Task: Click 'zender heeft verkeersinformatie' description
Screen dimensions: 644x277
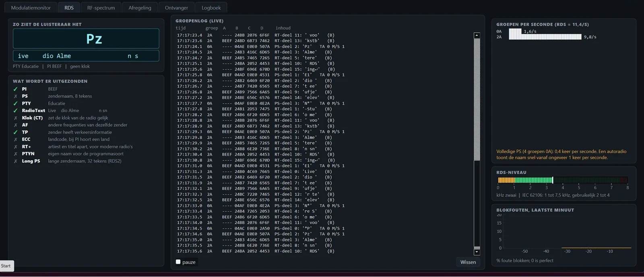Action: (80, 133)
